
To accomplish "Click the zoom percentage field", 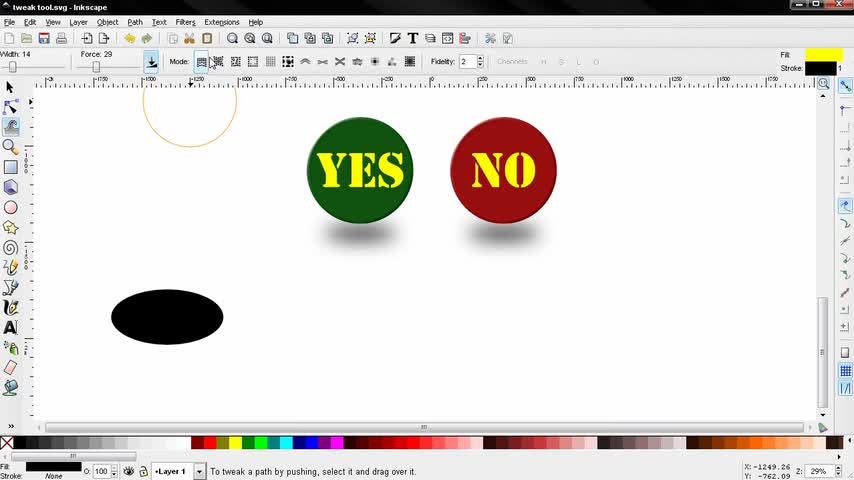I will [820, 471].
